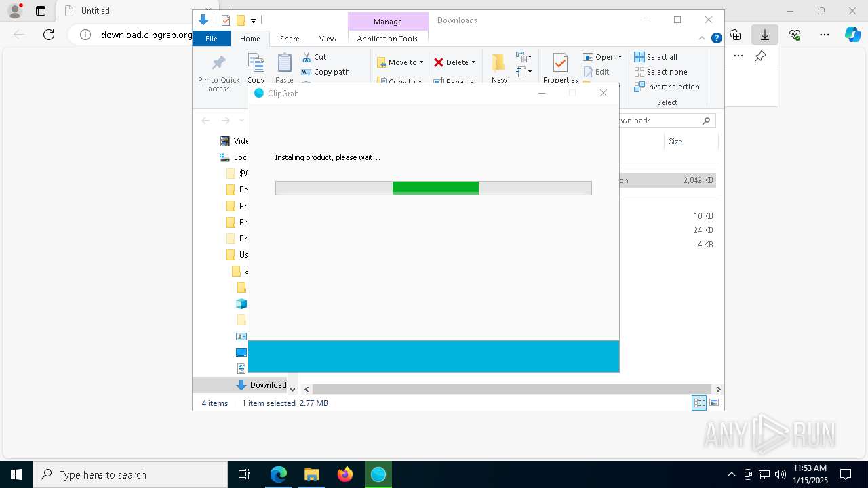
Task: Click the Videos tree item
Action: click(235, 141)
